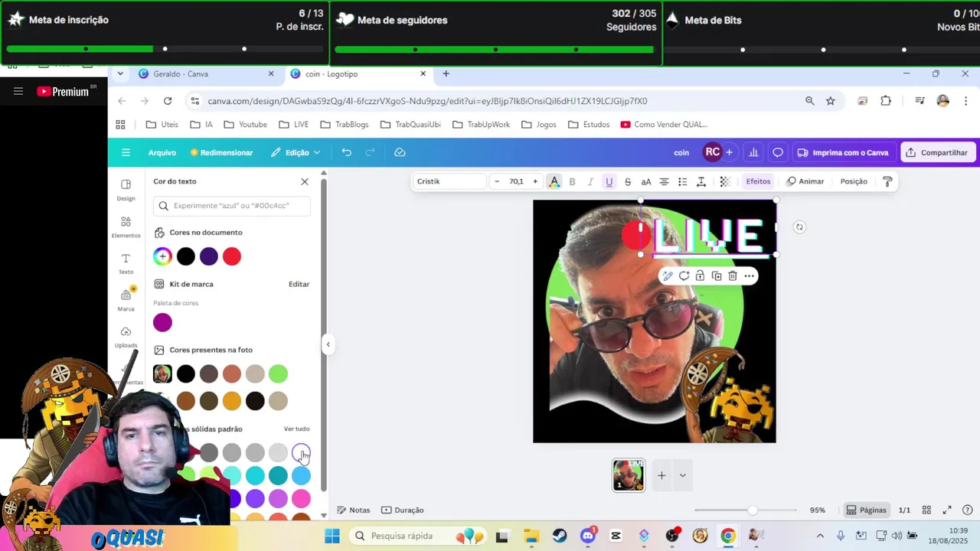Image resolution: width=980 pixels, height=551 pixels.
Task: Toggle the Páginas view button
Action: pyautogui.click(x=867, y=510)
